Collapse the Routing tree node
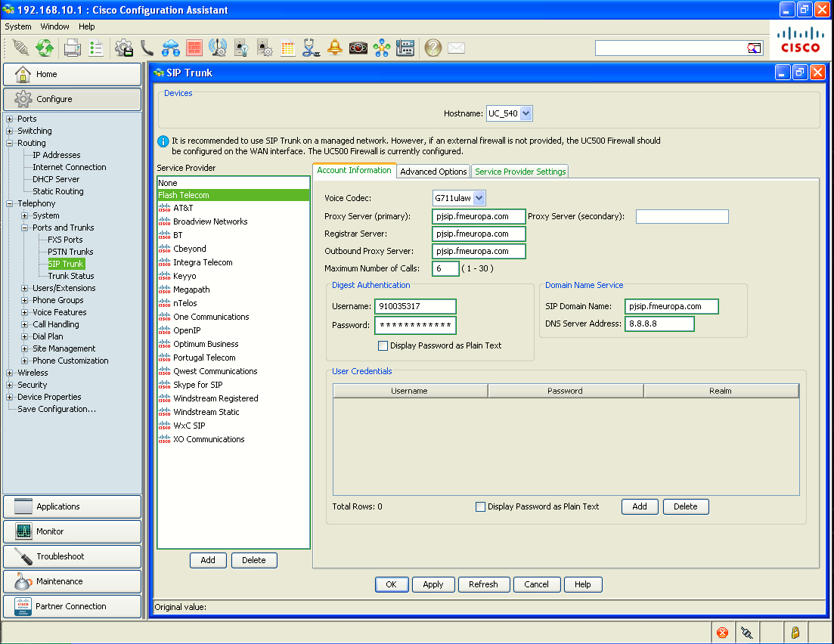This screenshot has width=834, height=644. coord(10,143)
